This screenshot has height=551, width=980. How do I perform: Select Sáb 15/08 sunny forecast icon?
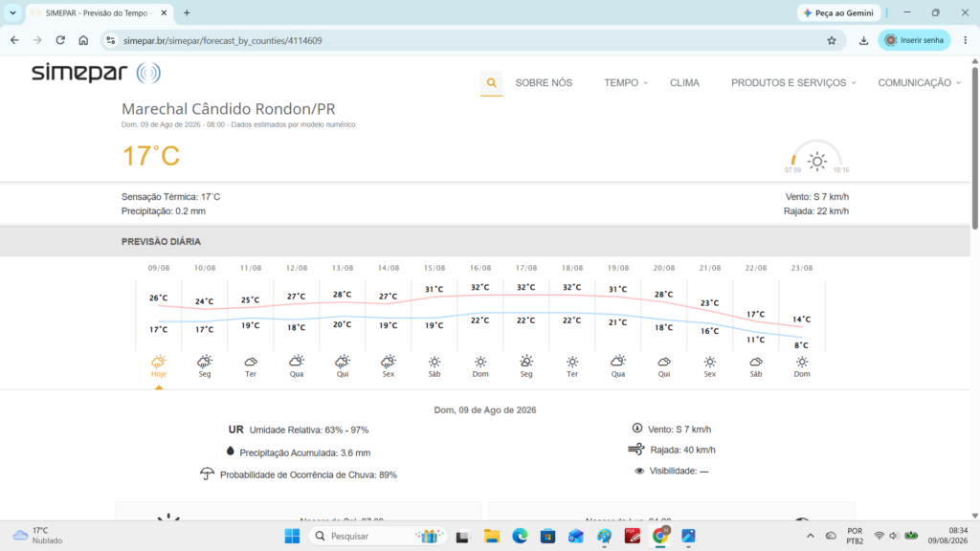pyautogui.click(x=434, y=361)
